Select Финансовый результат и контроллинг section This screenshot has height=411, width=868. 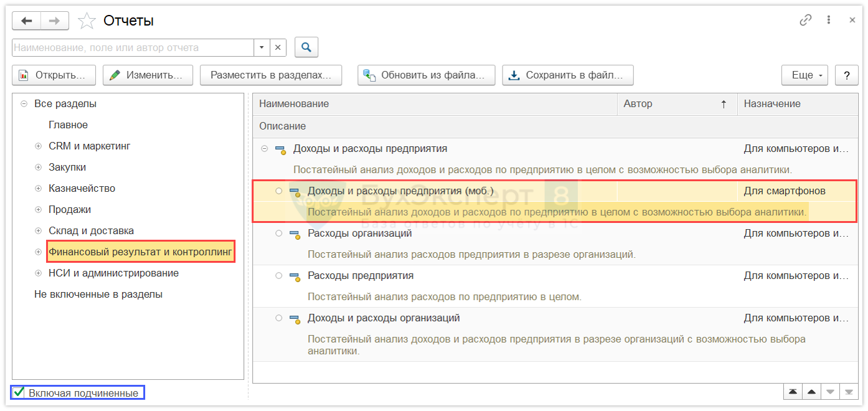coord(140,252)
